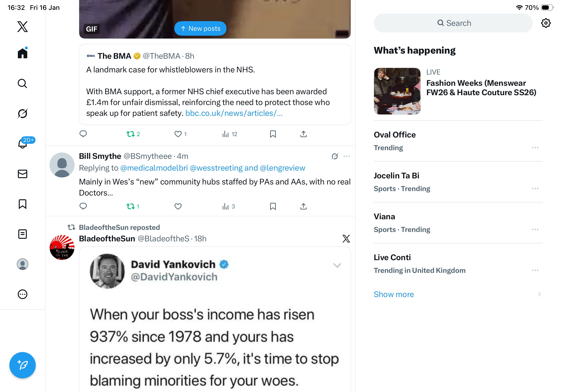Go to Home in the sidebar
The height and width of the screenshot is (392, 561).
point(23,53)
